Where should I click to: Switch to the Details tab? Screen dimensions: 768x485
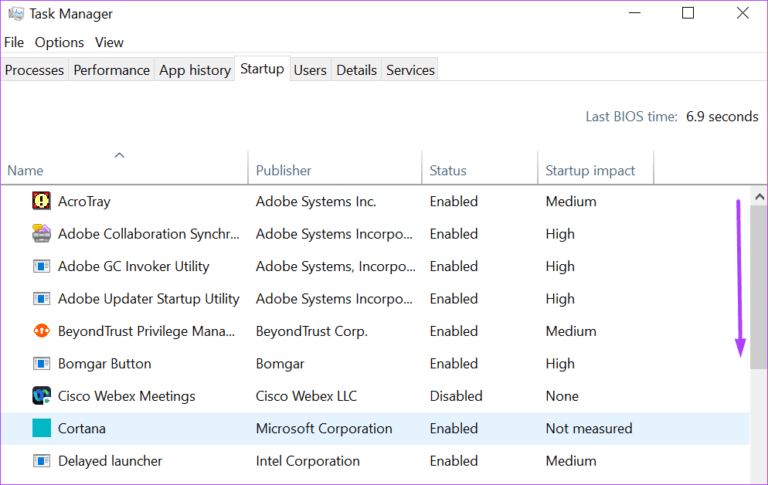pos(356,70)
